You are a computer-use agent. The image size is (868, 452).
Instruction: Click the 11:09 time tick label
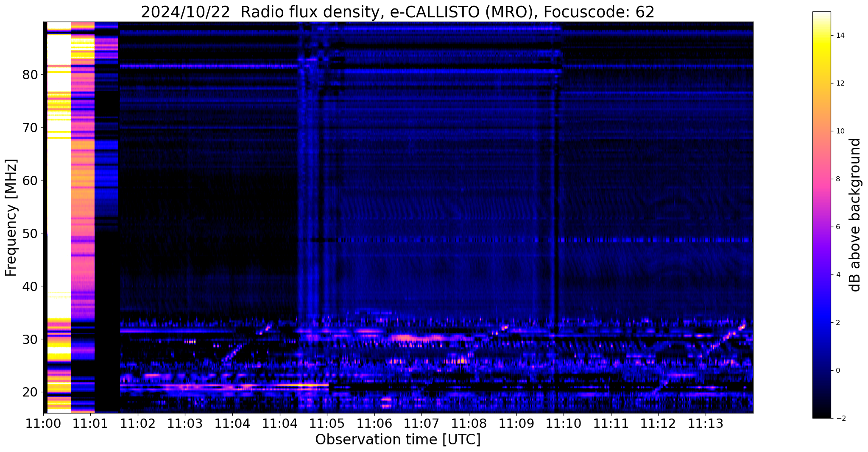click(x=516, y=424)
